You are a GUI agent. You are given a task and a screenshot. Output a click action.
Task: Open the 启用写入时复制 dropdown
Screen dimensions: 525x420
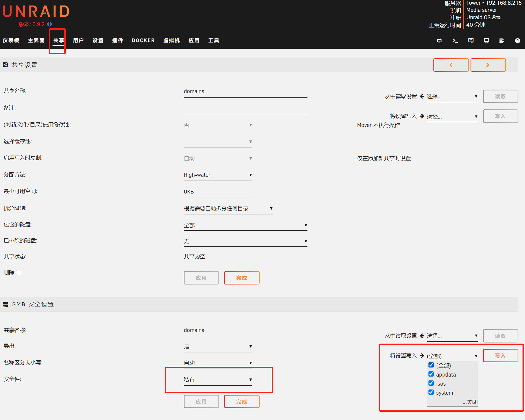pos(218,158)
